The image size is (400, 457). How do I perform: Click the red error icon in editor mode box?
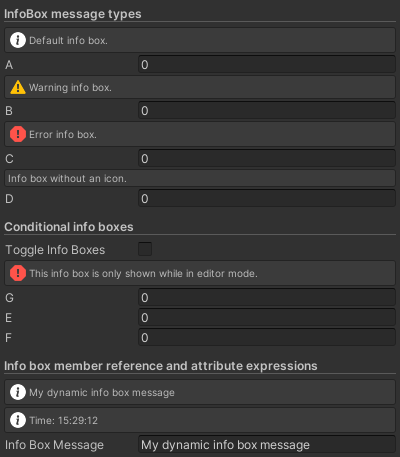18,273
